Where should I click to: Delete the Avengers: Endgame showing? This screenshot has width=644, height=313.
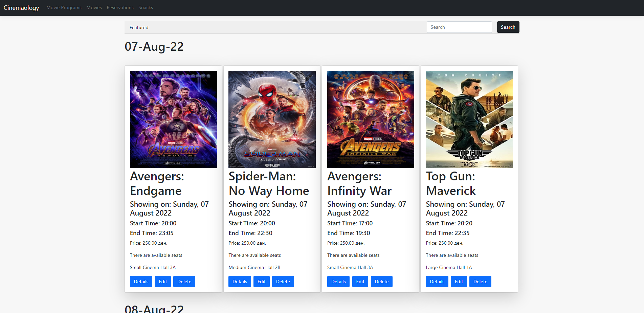pyautogui.click(x=184, y=281)
